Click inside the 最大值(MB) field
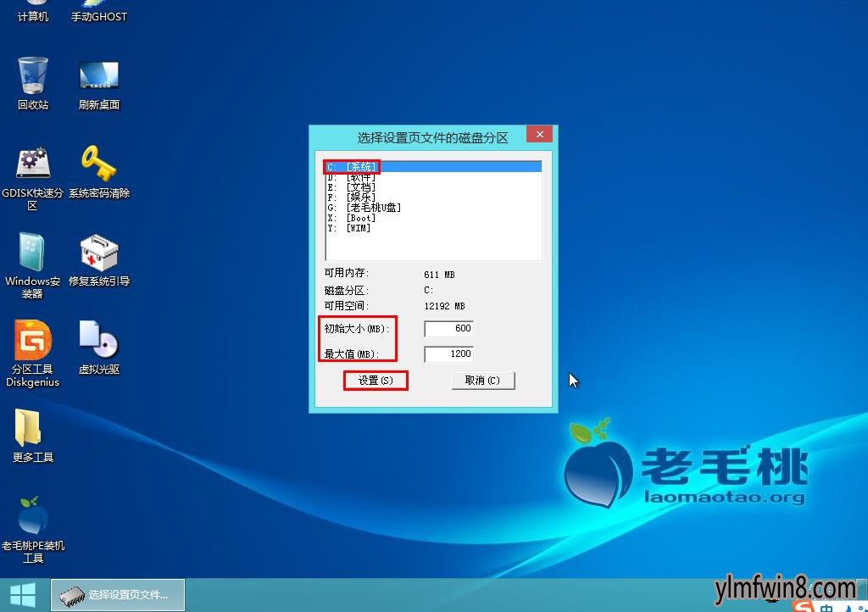The height and width of the screenshot is (612, 868). [448, 353]
